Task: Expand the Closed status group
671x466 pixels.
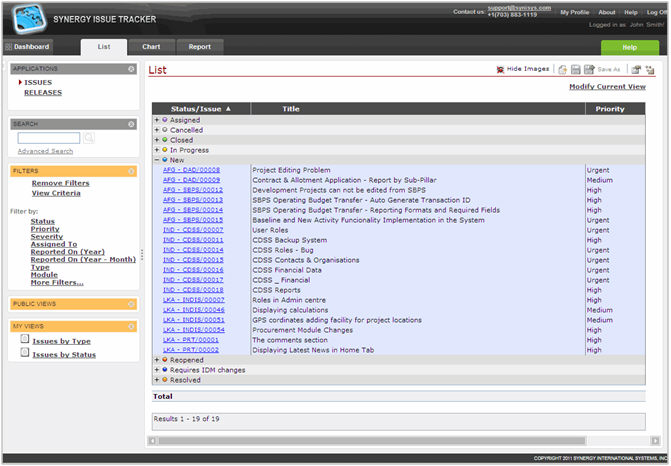Action: pos(157,140)
